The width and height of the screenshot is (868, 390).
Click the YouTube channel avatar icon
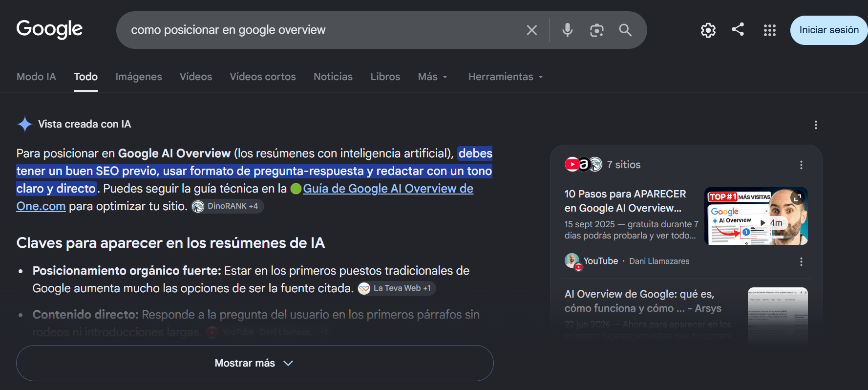[x=572, y=261]
